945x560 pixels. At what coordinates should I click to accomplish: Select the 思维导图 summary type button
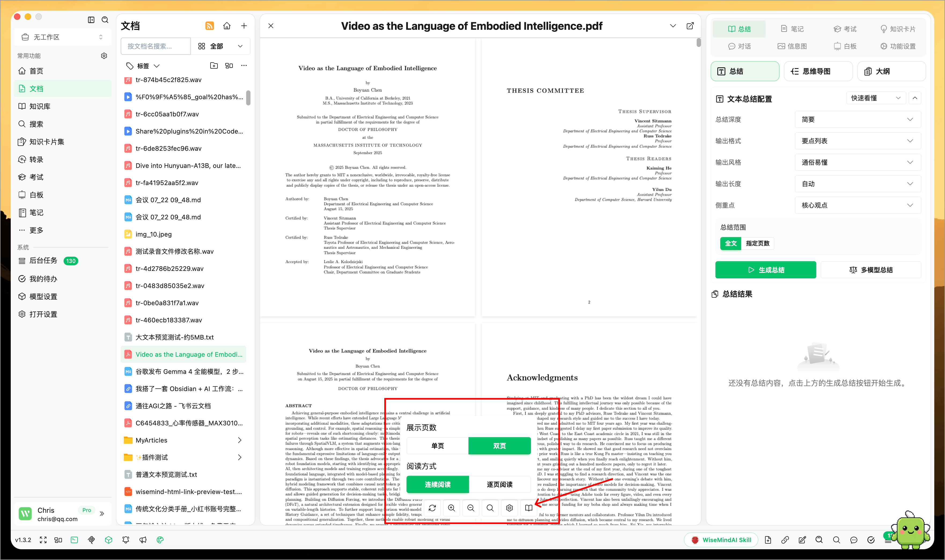coord(818,71)
